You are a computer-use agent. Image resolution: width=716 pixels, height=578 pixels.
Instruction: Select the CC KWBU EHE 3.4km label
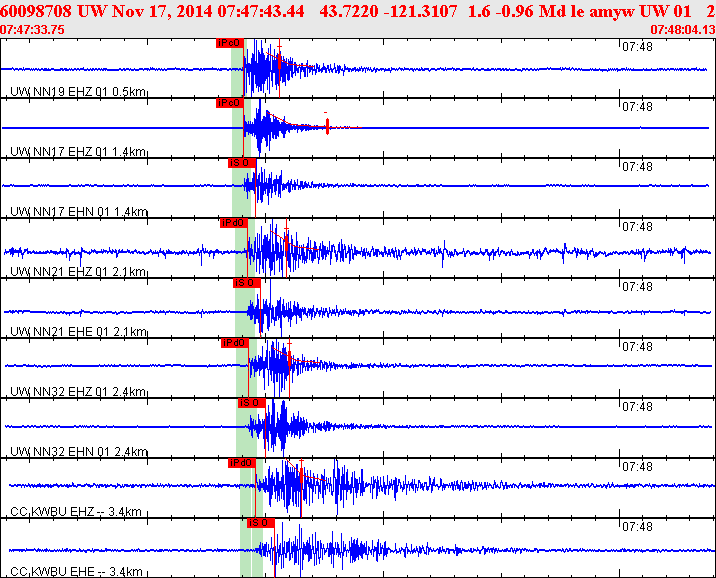(x=76, y=572)
